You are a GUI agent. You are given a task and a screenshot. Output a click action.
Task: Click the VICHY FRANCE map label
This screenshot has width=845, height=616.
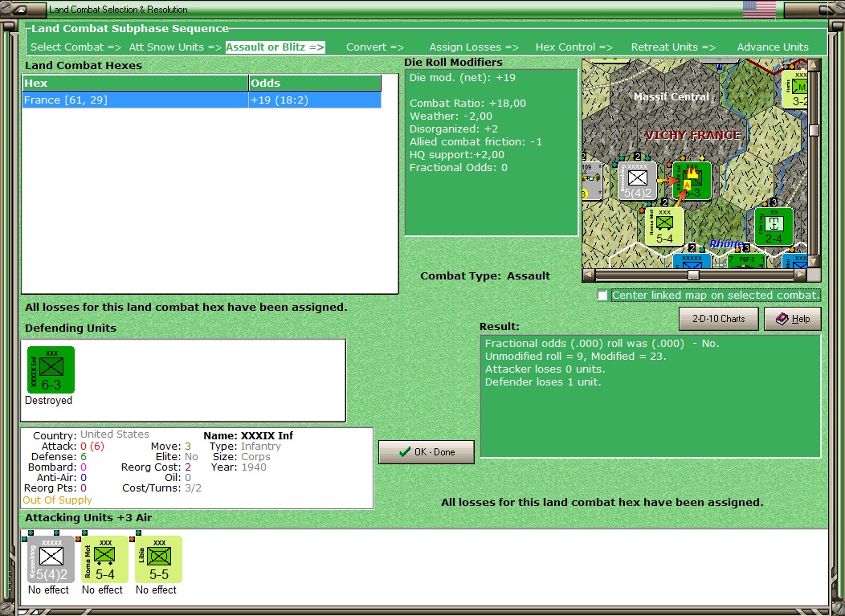point(693,135)
